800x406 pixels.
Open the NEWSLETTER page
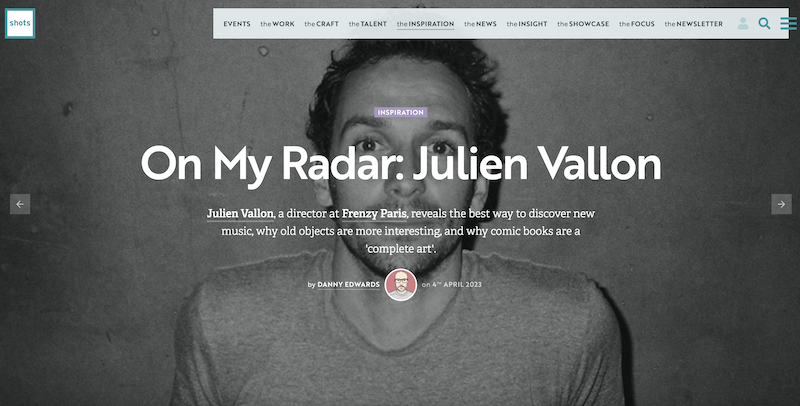coord(693,24)
